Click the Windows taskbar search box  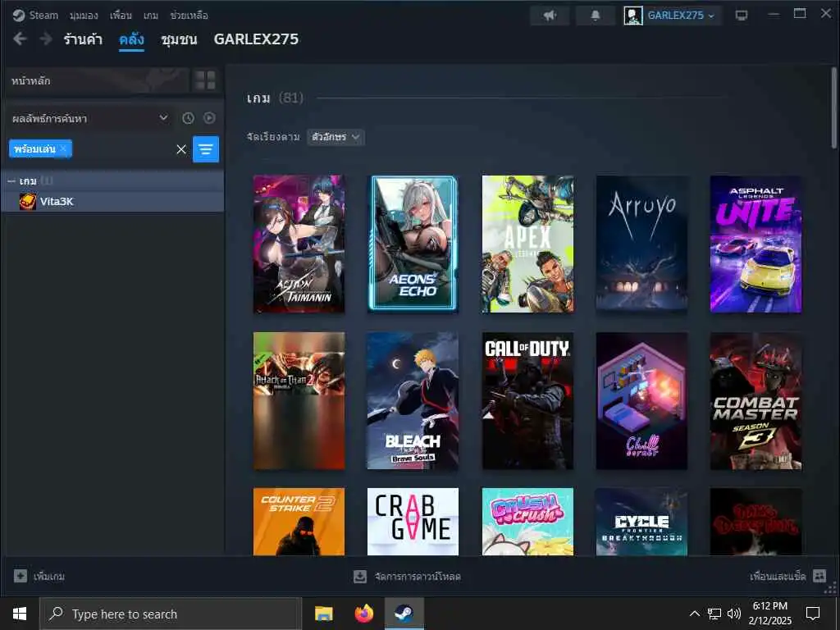[171, 614]
